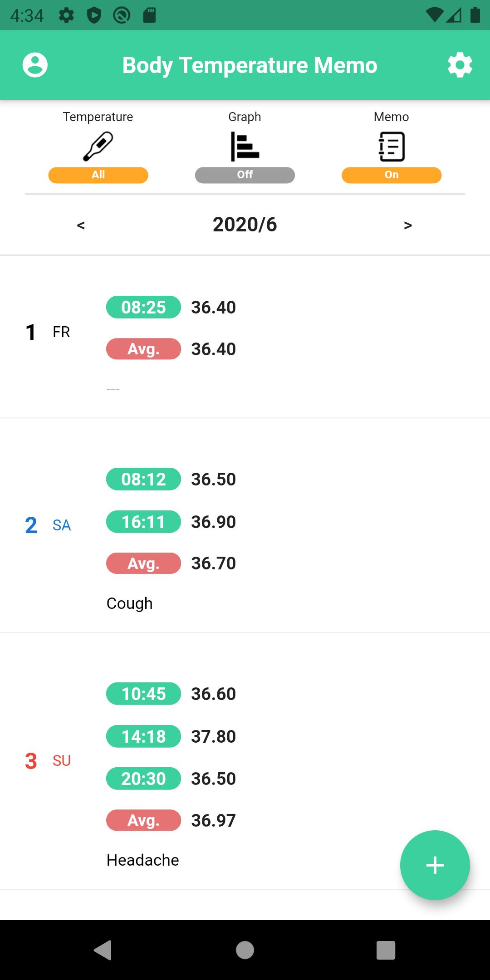Select the 14:18 entry showing 37.80
The image size is (490, 980).
(171, 736)
